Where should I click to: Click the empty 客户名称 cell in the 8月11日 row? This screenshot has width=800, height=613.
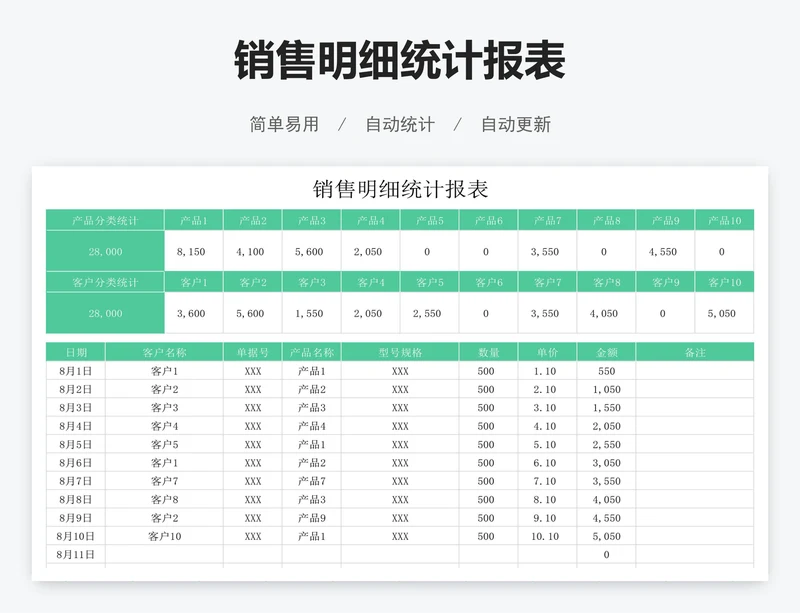164,555
